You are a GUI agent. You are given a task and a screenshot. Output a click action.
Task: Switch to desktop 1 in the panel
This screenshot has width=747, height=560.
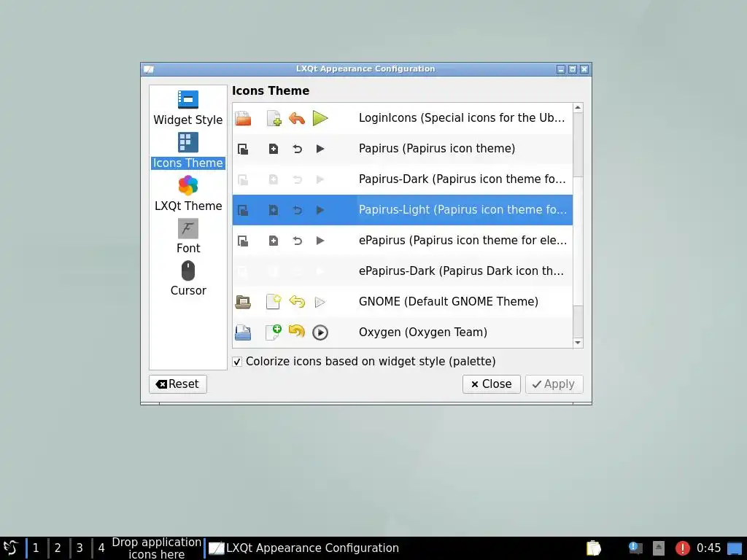point(36,548)
